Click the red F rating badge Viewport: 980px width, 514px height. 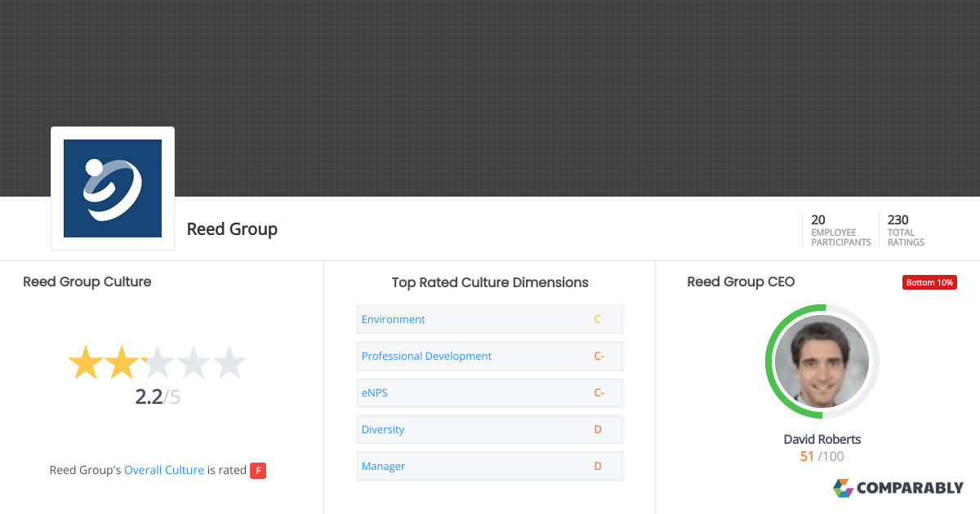pyautogui.click(x=258, y=470)
